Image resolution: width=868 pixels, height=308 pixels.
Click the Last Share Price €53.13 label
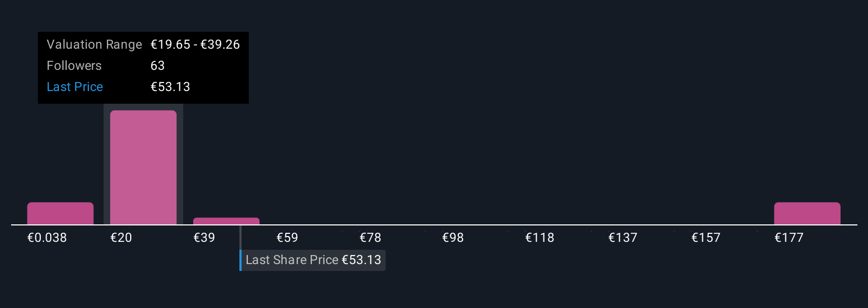313,260
